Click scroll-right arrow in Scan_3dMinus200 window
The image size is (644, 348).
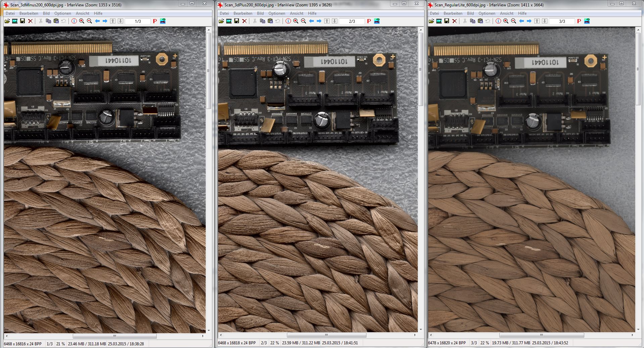pyautogui.click(x=203, y=336)
